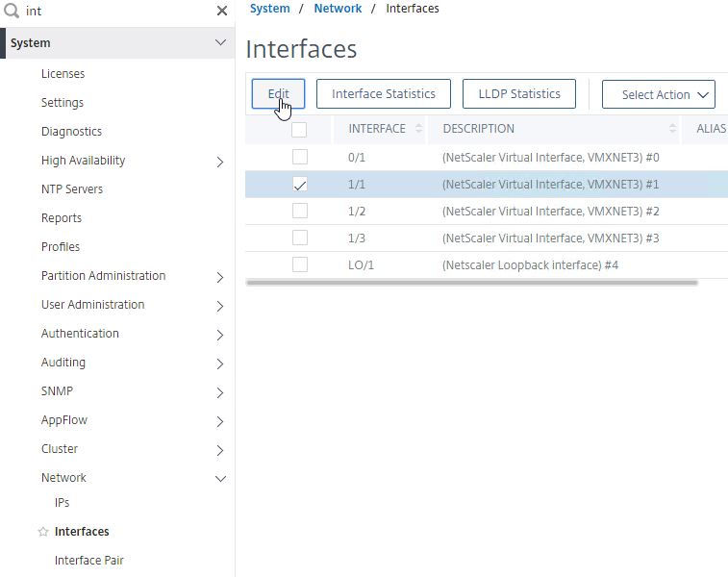The height and width of the screenshot is (577, 728).
Task: Open the User Administration menu item
Action: (93, 305)
